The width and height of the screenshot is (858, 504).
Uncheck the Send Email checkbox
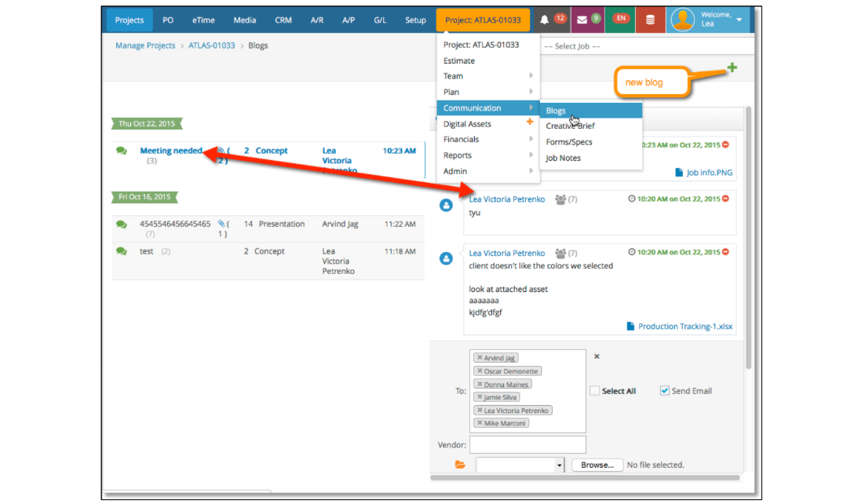664,391
